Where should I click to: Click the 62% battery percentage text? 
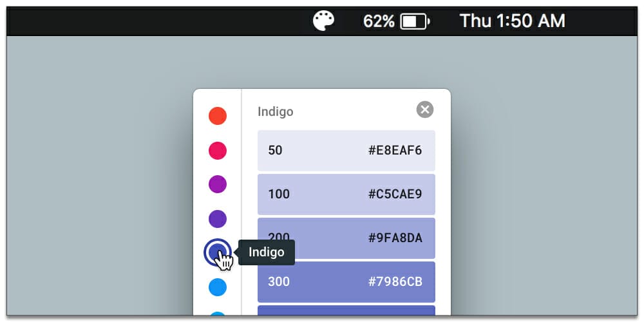click(x=379, y=21)
